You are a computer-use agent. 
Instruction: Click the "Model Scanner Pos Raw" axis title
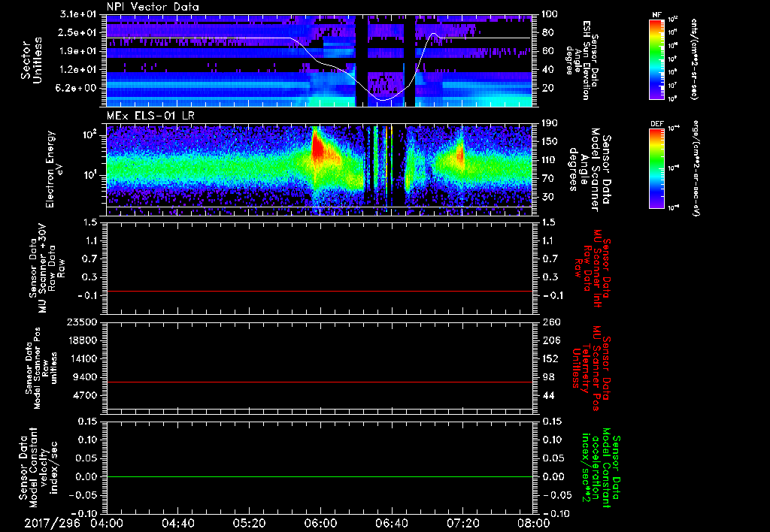coord(41,367)
